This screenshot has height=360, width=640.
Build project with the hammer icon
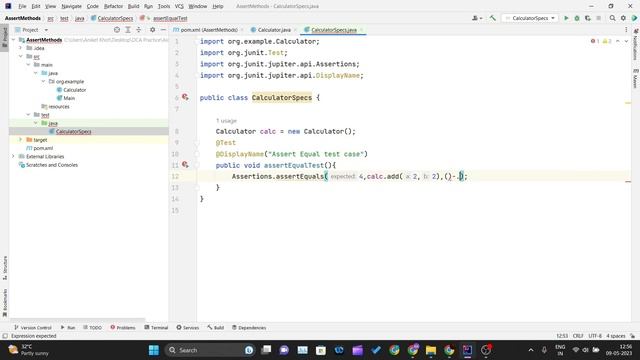pos(493,18)
